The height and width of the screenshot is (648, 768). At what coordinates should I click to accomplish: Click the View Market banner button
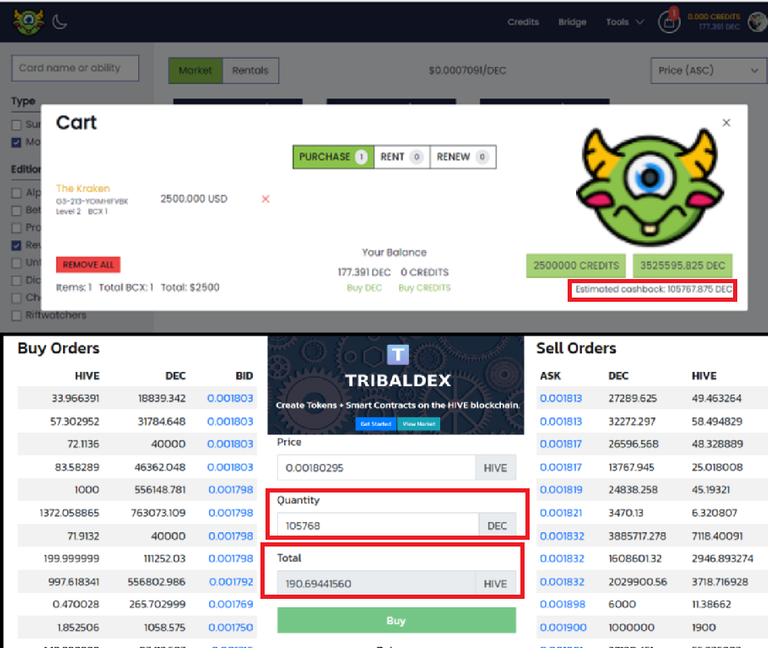[x=419, y=424]
